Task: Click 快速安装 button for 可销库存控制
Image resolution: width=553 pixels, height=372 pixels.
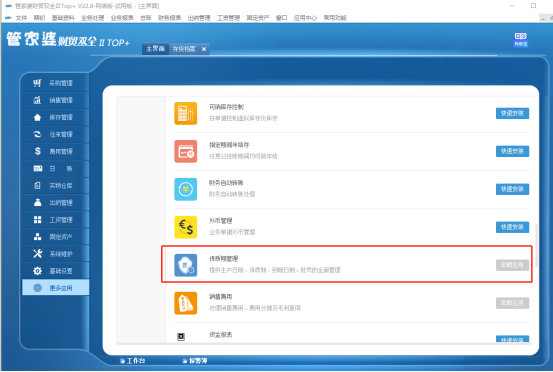Action: (512, 113)
